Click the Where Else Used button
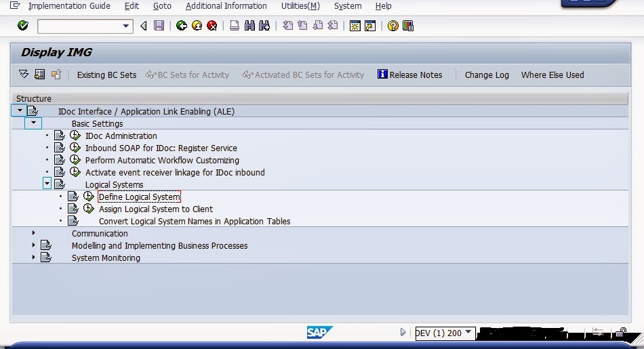 pos(552,75)
